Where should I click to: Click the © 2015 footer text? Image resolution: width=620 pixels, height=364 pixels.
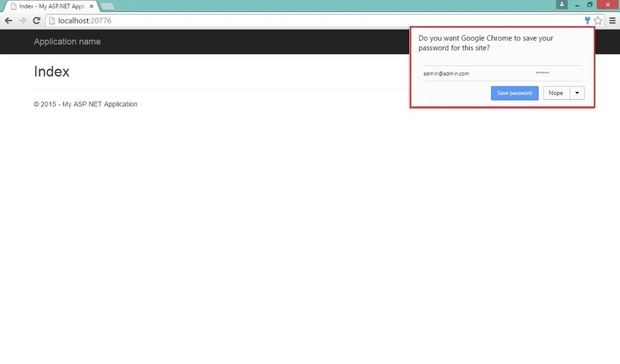(85, 104)
